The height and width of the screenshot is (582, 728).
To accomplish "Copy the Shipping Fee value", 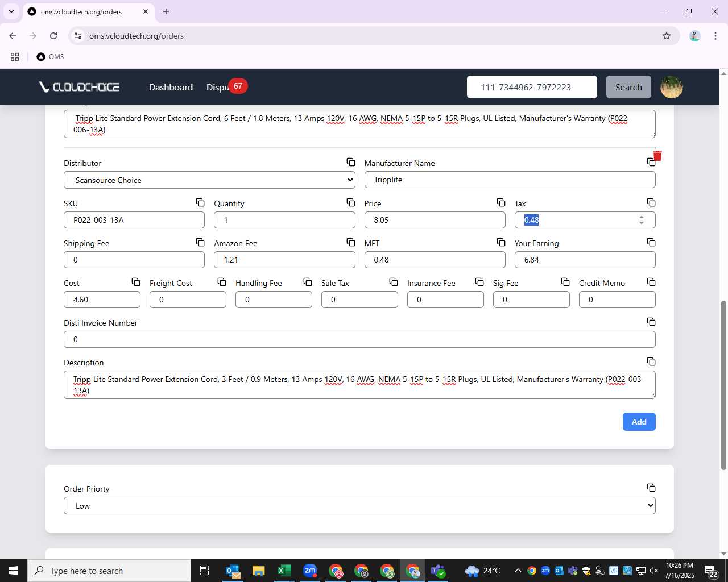I will 200,242.
